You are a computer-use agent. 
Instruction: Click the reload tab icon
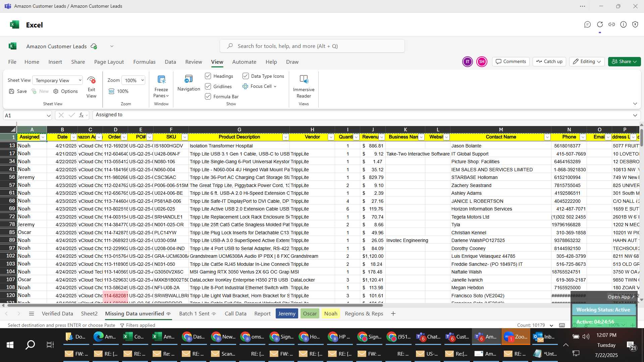(600, 24)
